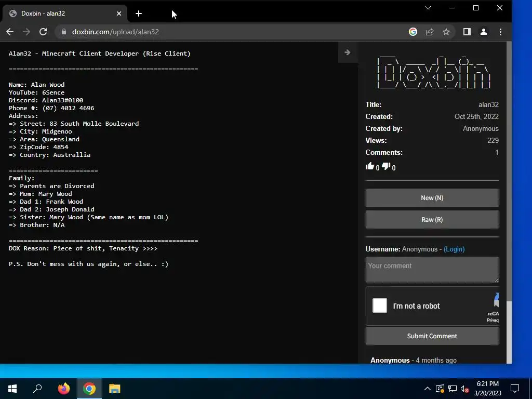Switch to Chrome in the taskbar
Viewport: 532px width, 399px height.
[x=89, y=389]
